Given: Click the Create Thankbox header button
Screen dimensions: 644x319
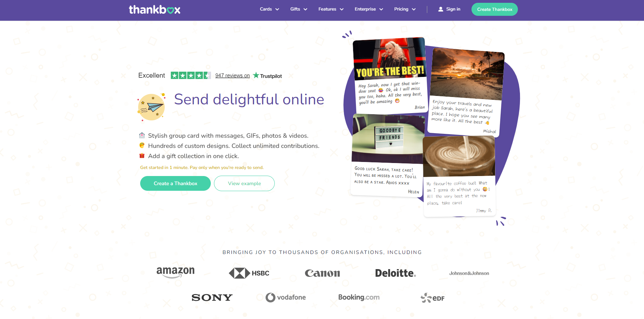Looking at the screenshot, I should [495, 9].
